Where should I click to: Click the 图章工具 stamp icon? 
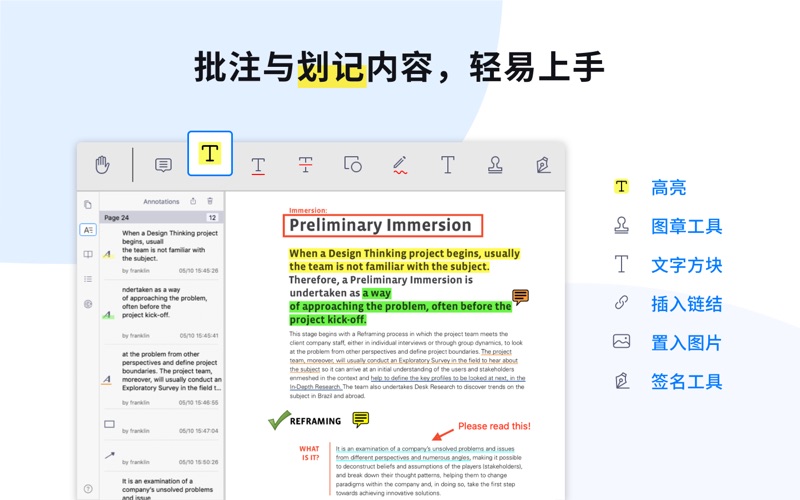621,225
